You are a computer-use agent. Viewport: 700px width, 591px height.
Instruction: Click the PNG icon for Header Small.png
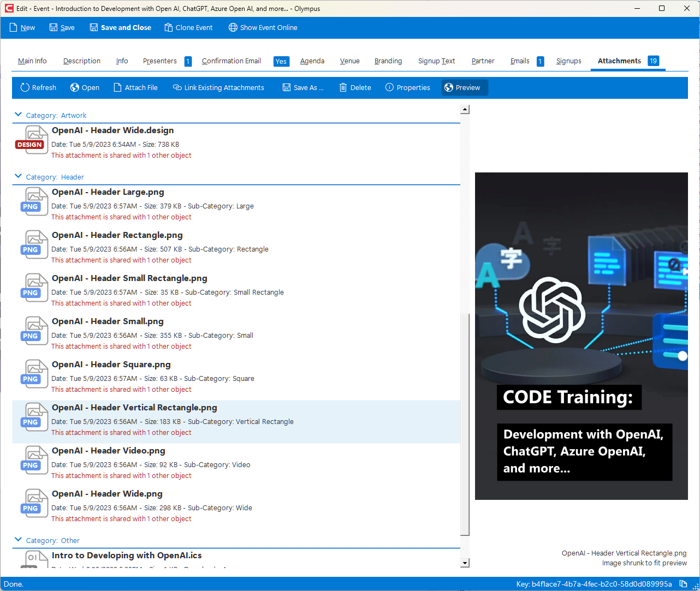coord(35,331)
